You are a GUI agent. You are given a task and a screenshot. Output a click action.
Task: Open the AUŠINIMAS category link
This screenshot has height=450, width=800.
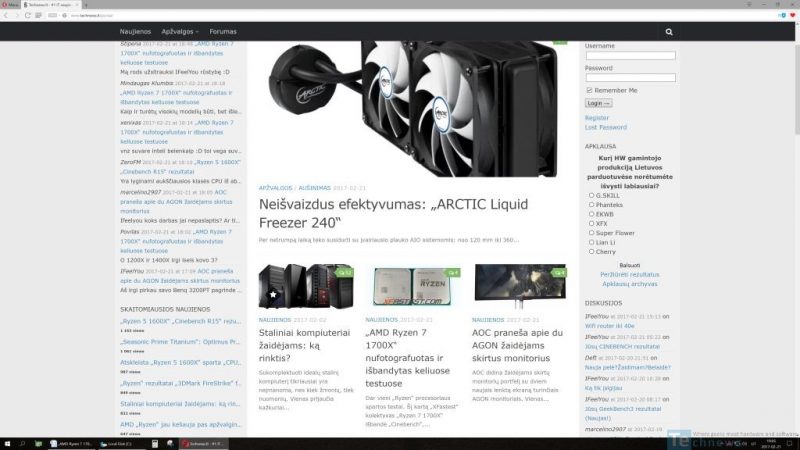click(314, 188)
